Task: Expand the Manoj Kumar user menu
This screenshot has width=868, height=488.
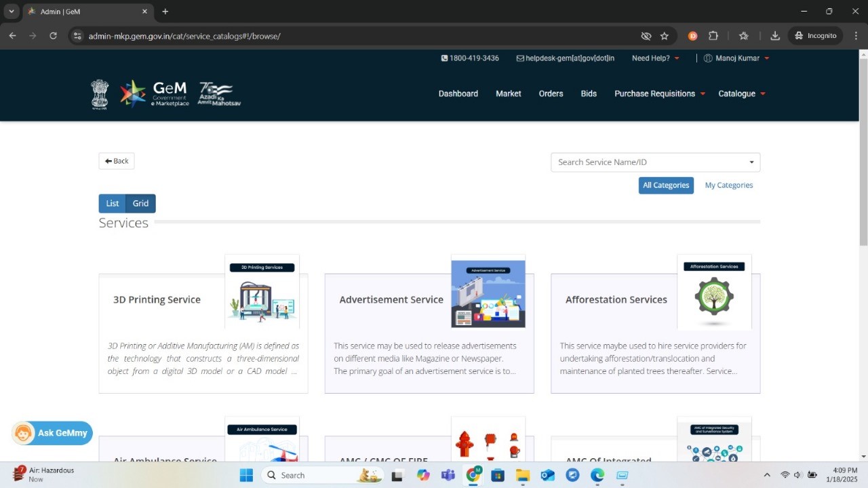Action: (736, 58)
